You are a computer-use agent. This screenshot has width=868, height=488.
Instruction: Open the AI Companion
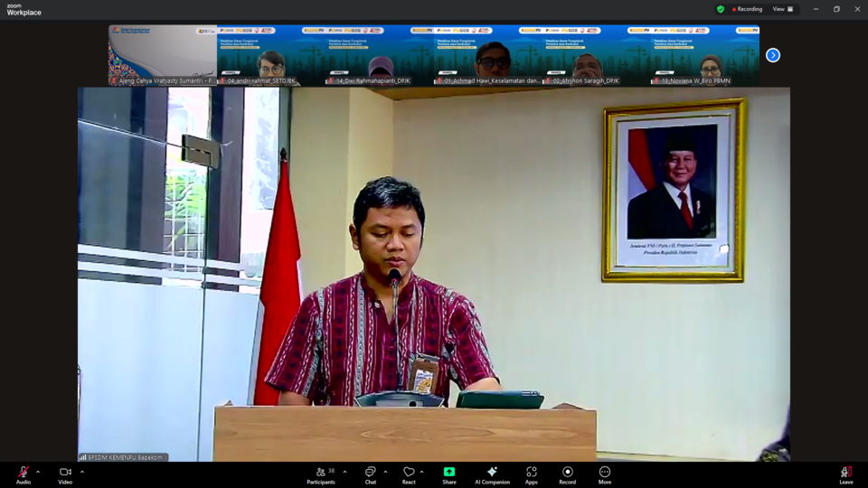pos(492,474)
